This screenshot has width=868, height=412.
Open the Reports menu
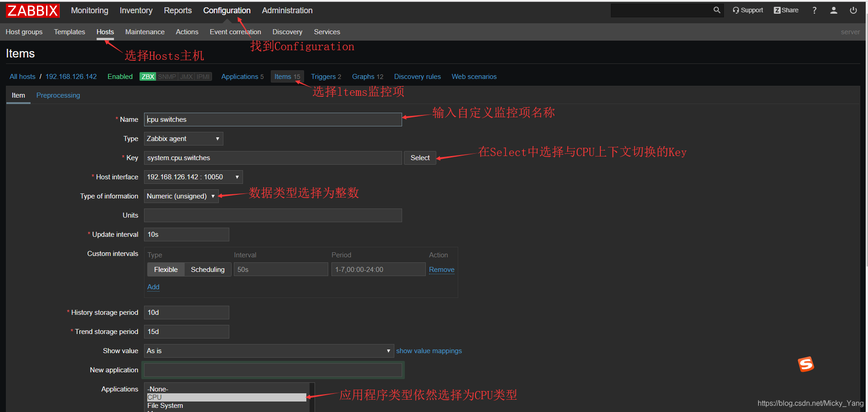pyautogui.click(x=178, y=10)
